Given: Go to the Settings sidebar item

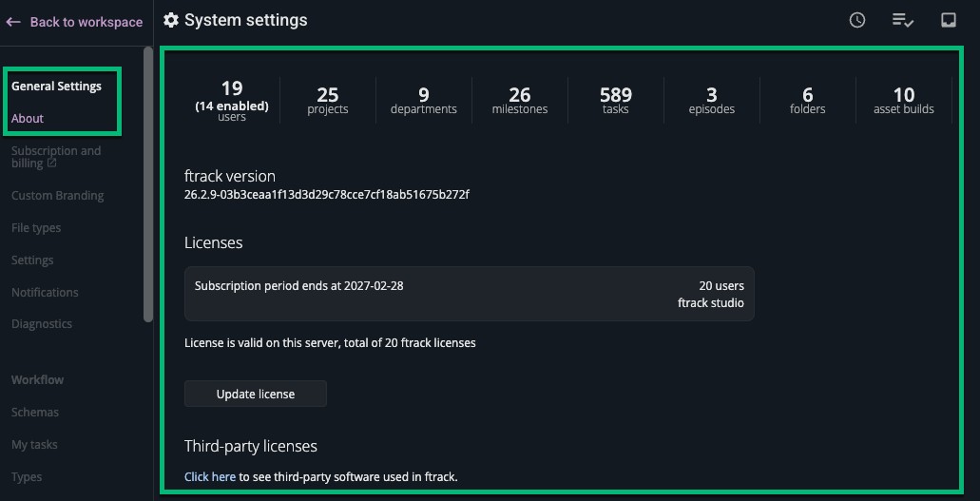Looking at the screenshot, I should tap(32, 260).
